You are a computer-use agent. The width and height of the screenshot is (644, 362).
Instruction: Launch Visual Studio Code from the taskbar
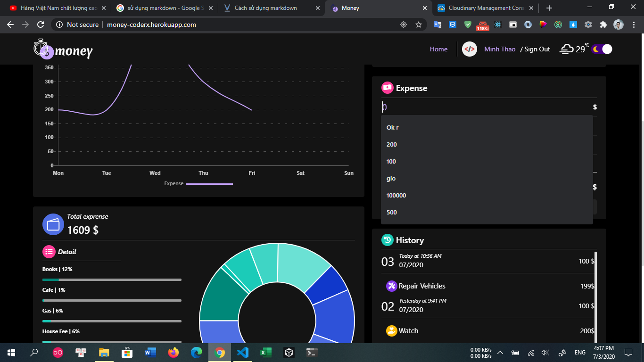pos(242,352)
